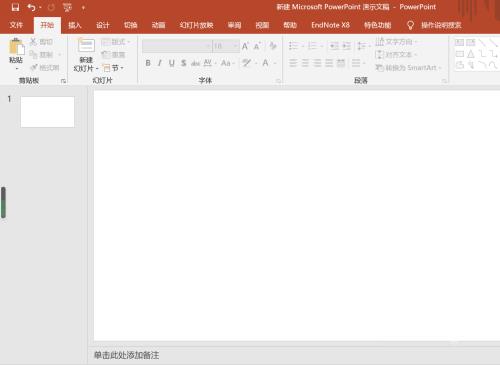
Task: Click the Clear Formatting icon
Action: (x=273, y=46)
